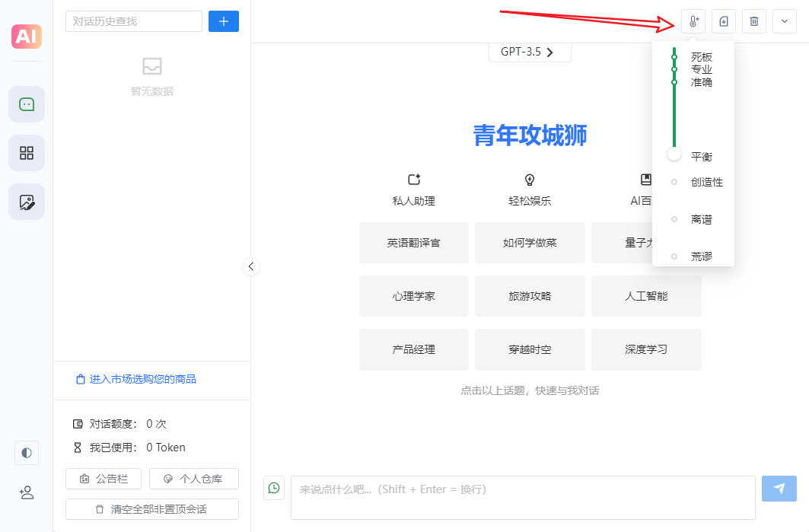The width and height of the screenshot is (809, 532).
Task: Toggle dark mode with the contrast icon
Action: 26,453
